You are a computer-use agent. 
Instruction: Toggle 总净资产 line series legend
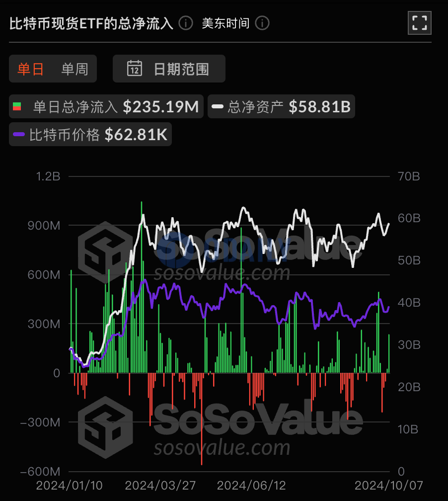[x=281, y=106]
